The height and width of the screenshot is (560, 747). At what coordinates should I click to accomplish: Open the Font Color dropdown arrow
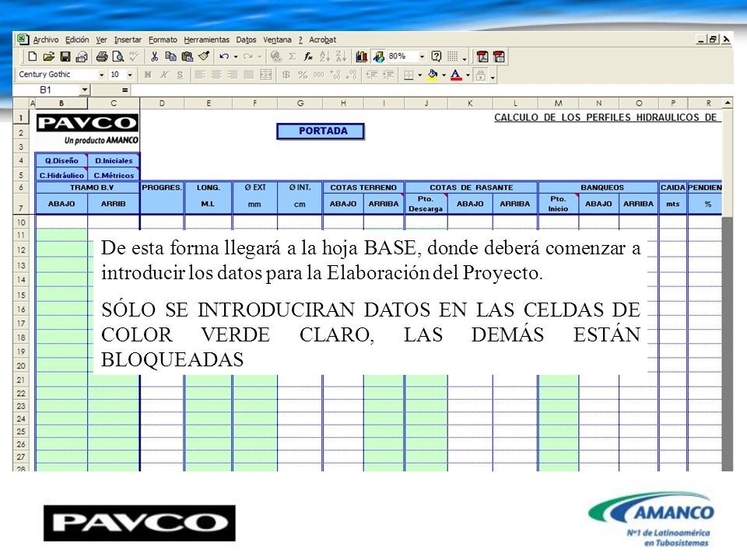tap(468, 75)
